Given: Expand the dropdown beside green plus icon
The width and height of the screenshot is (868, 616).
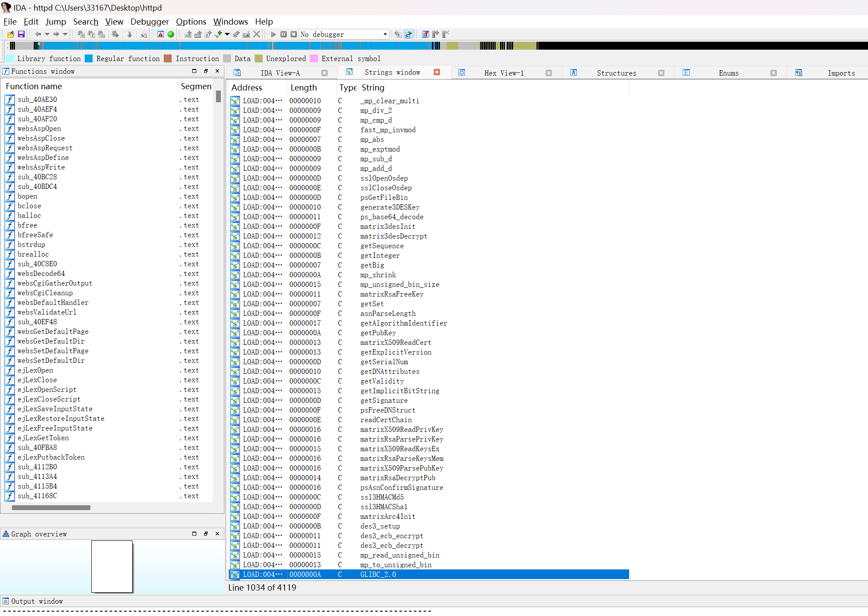Looking at the screenshot, I should [x=227, y=34].
